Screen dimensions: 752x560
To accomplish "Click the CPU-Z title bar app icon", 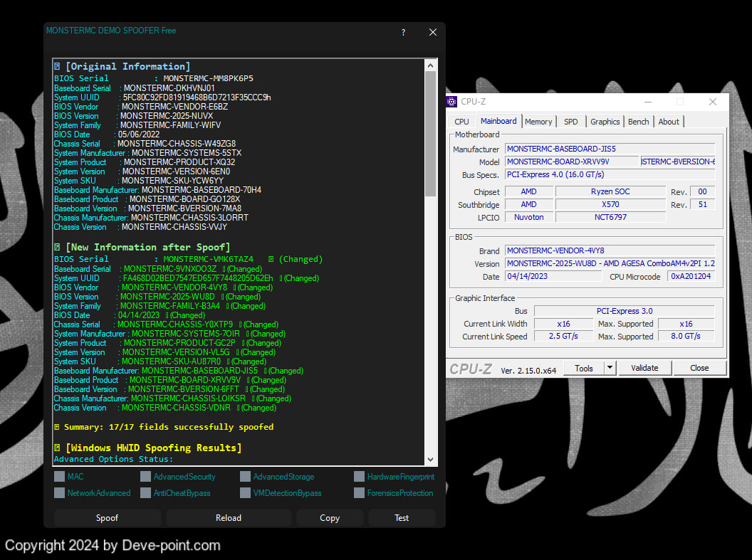I will pos(452,102).
